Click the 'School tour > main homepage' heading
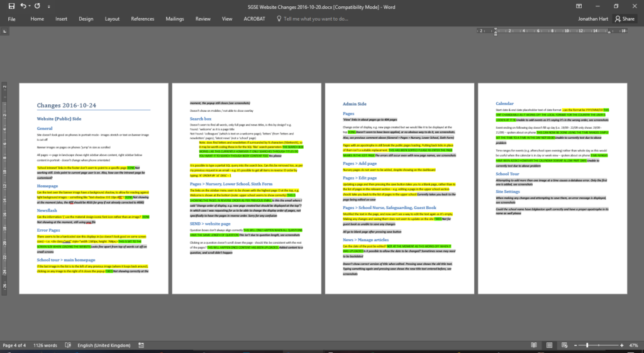Screen dimensions: 644x353 point(65,259)
